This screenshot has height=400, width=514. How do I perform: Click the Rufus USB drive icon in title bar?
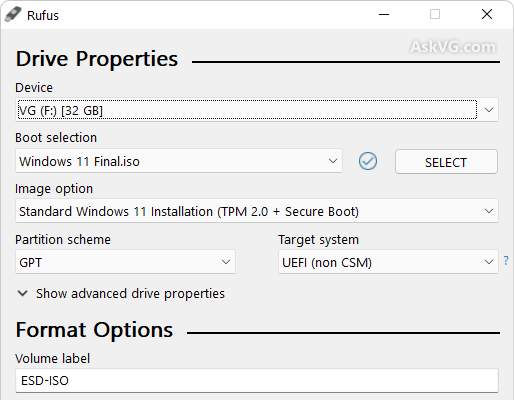13,15
